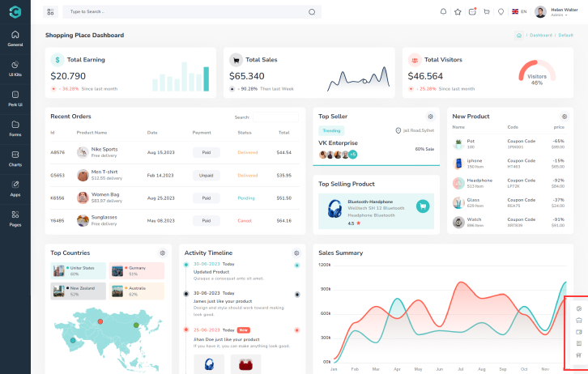Select the Pages sidebar menu item

(15, 218)
